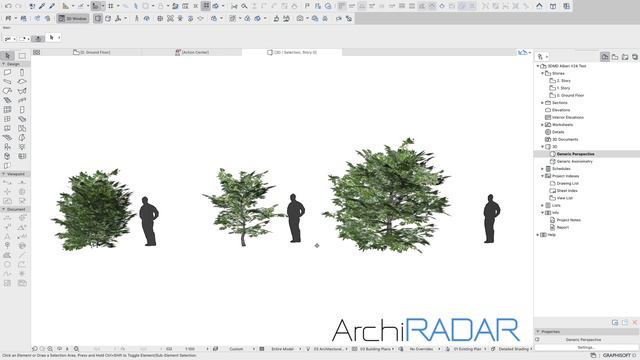Click the Redo arrow in top toolbar
The image size is (640, 360).
18,6
